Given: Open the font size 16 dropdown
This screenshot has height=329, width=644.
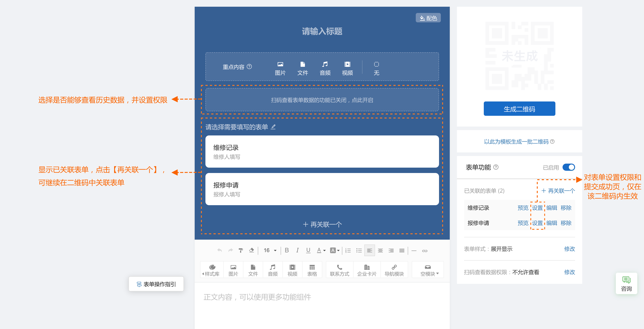Looking at the screenshot, I should (270, 250).
